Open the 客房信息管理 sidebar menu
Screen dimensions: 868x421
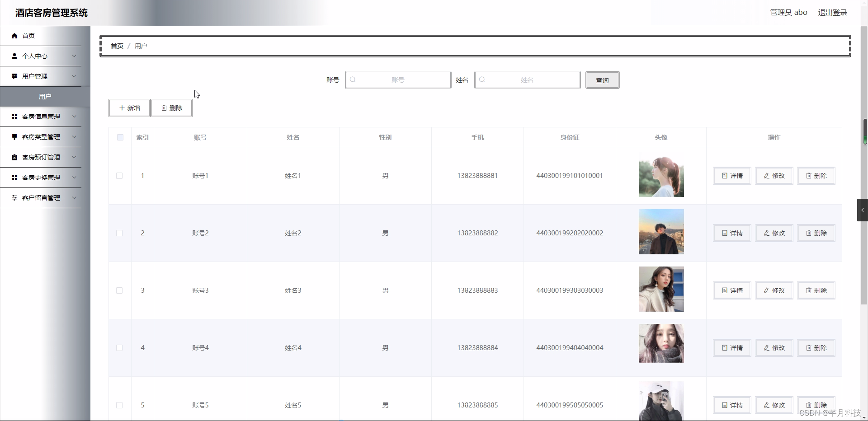tap(41, 117)
